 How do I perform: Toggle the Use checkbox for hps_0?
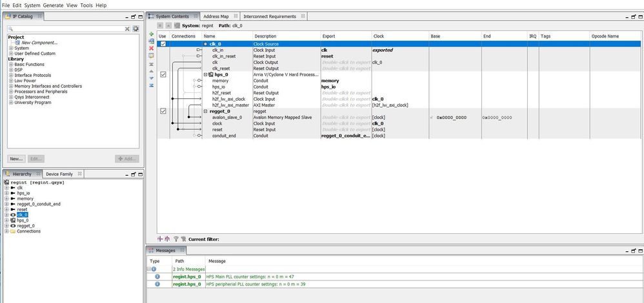(x=163, y=74)
